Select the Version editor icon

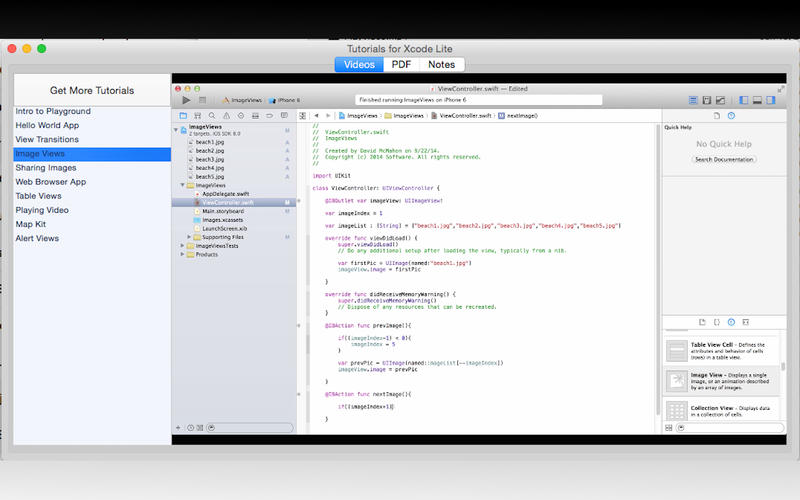tap(720, 101)
